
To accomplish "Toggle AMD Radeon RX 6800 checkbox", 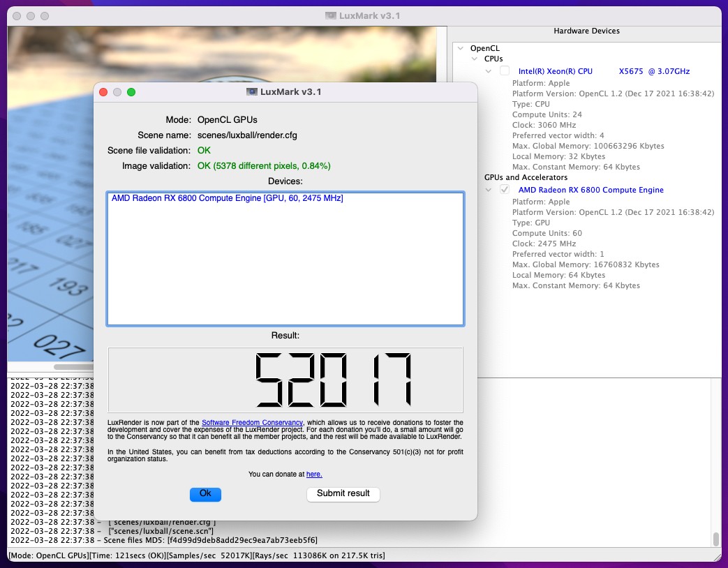I will tap(505, 190).
